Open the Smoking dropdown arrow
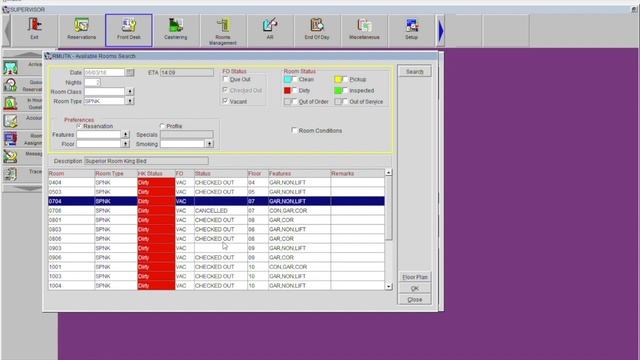 click(209, 144)
